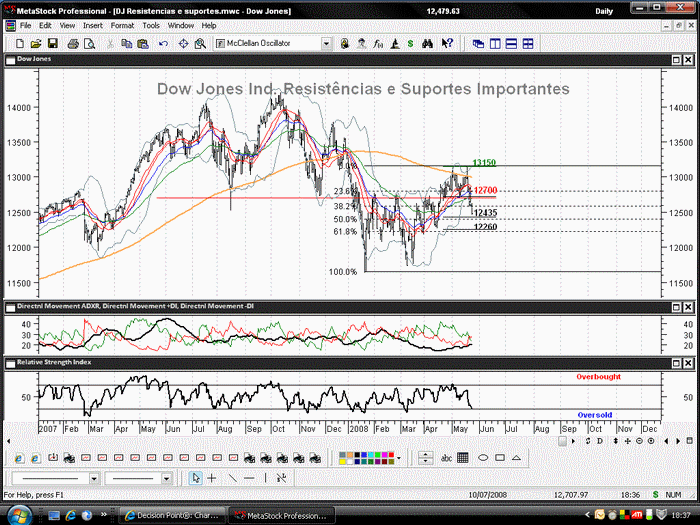
Task: Click the Tile in columns icon
Action: click(x=495, y=44)
